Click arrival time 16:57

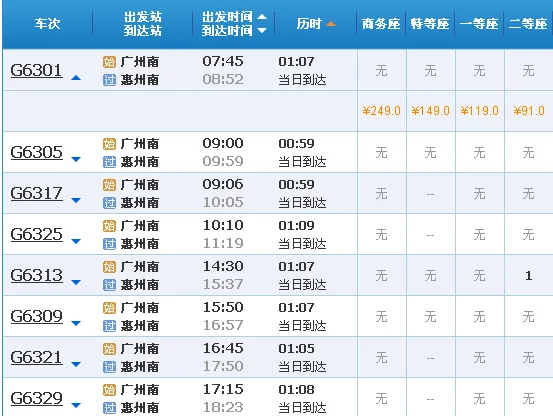(223, 325)
